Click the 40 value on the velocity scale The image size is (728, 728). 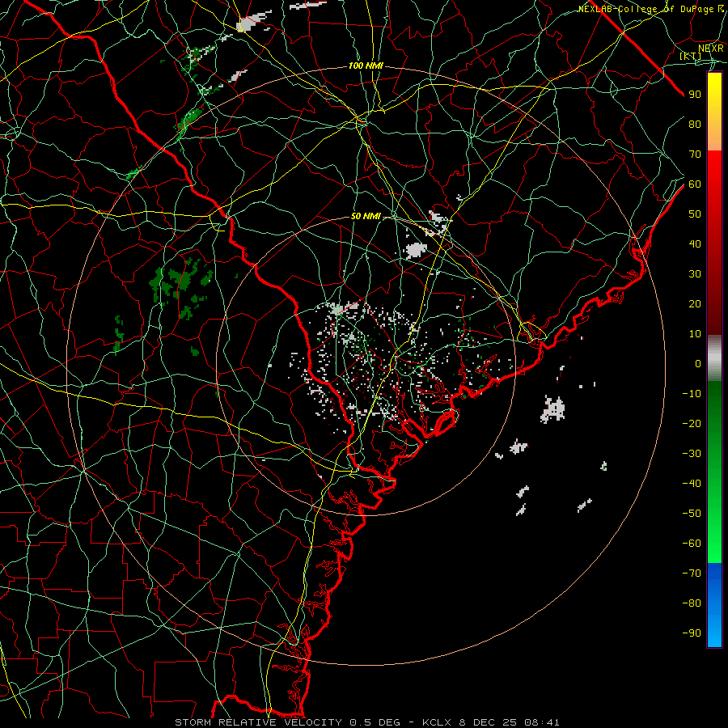pyautogui.click(x=695, y=243)
